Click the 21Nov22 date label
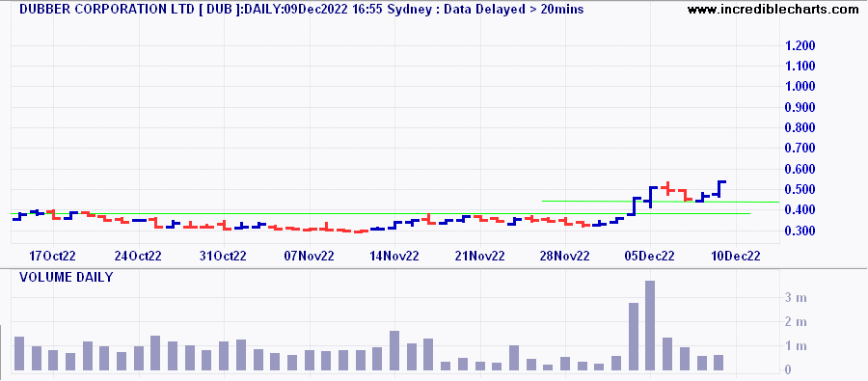 point(480,257)
